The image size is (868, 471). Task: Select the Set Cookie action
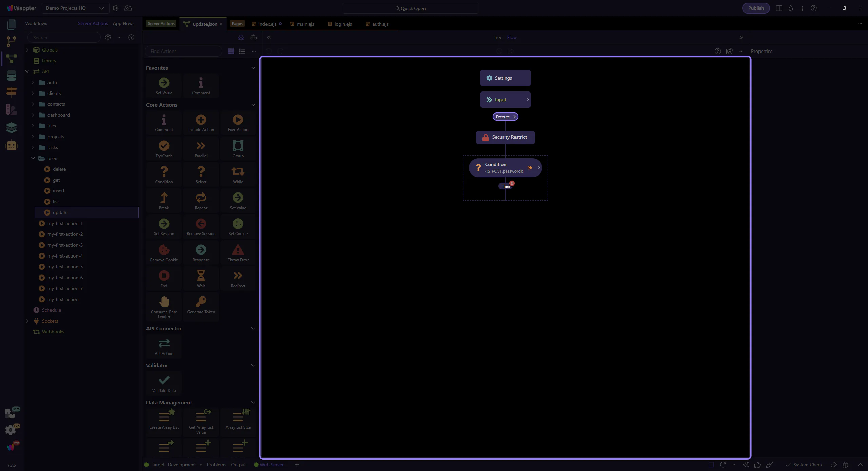238,224
